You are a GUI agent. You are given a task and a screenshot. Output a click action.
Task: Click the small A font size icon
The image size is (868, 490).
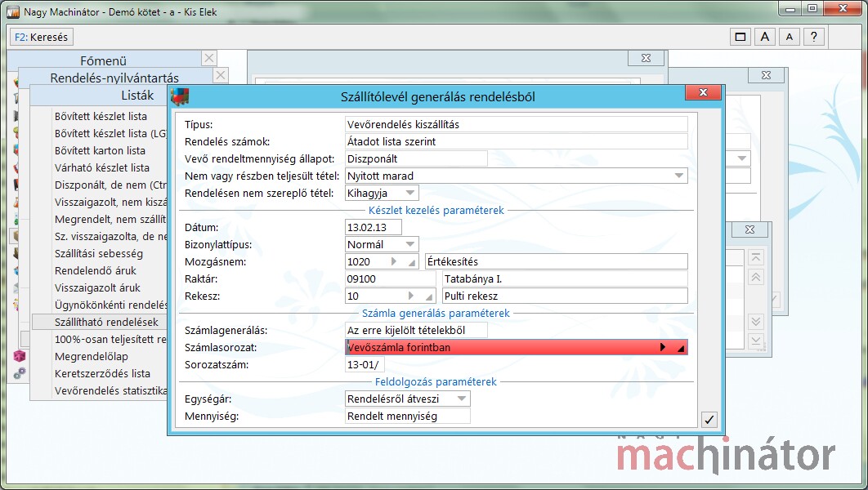point(789,37)
